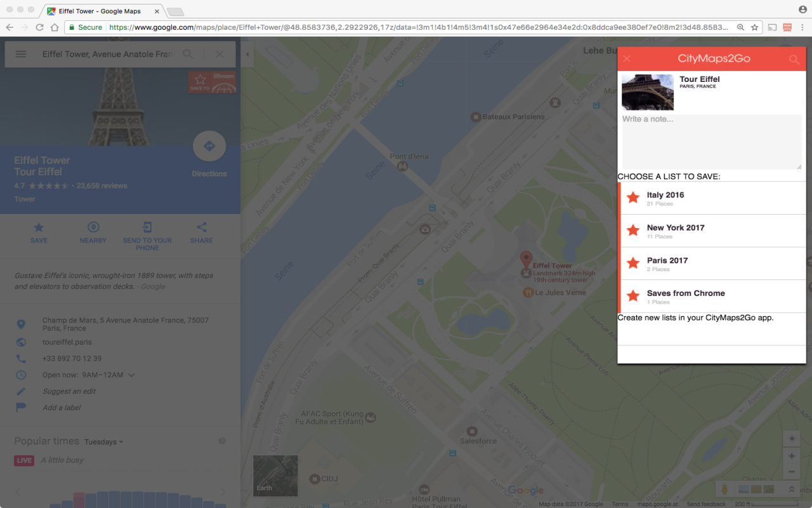Click the AFAC Sport map marker
This screenshot has height=508, width=812.
pos(370,417)
